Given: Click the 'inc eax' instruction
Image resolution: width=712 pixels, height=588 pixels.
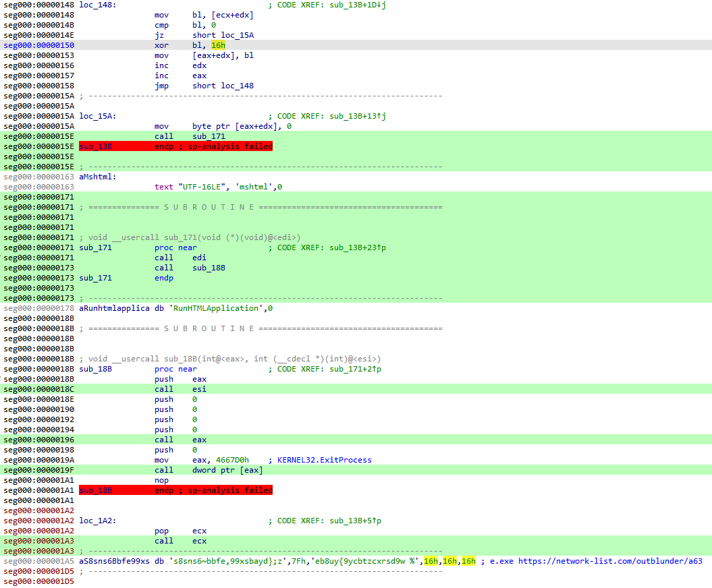Looking at the screenshot, I should click(x=180, y=76).
